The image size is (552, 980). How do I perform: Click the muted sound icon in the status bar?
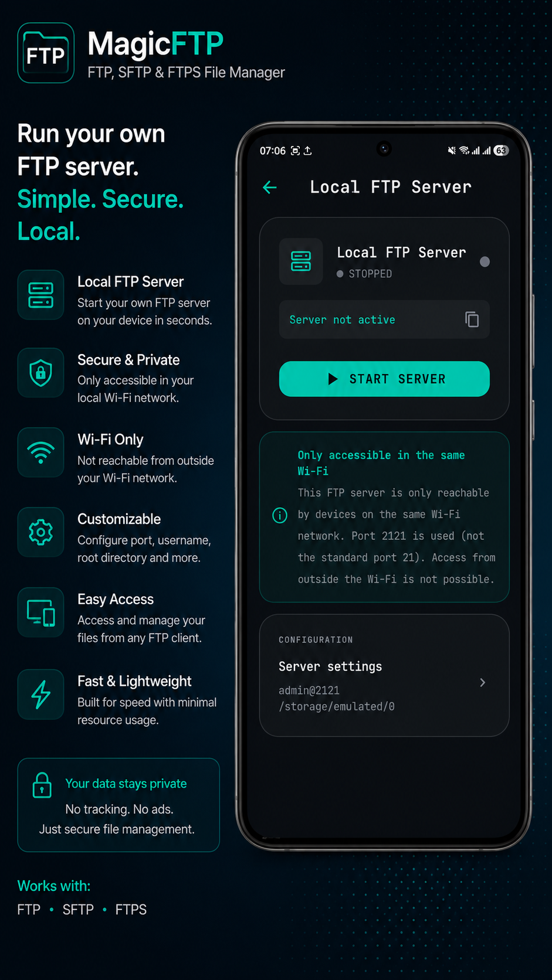coord(452,151)
